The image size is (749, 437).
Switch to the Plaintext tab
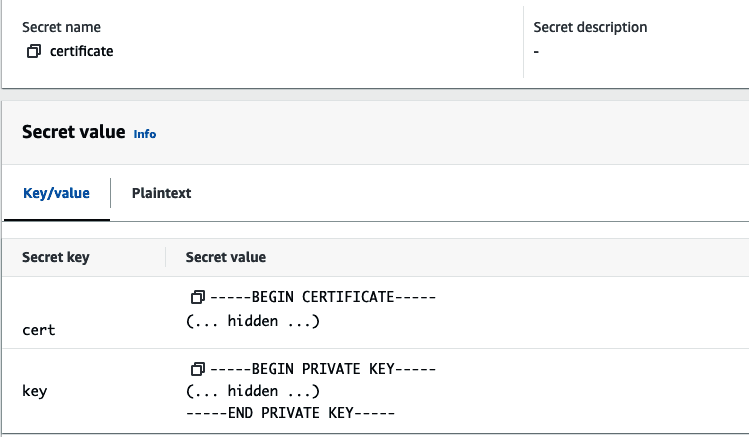click(x=161, y=193)
